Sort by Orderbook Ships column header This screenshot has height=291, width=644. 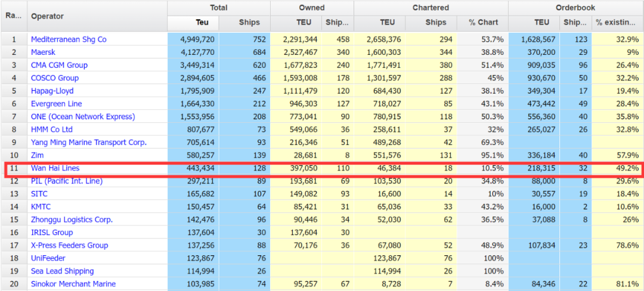[x=575, y=23]
